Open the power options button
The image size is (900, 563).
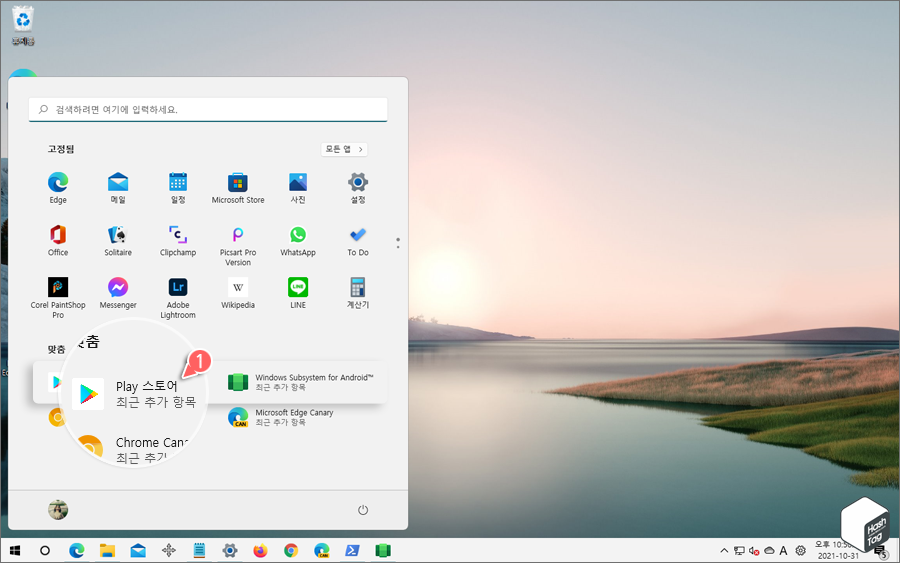point(363,510)
